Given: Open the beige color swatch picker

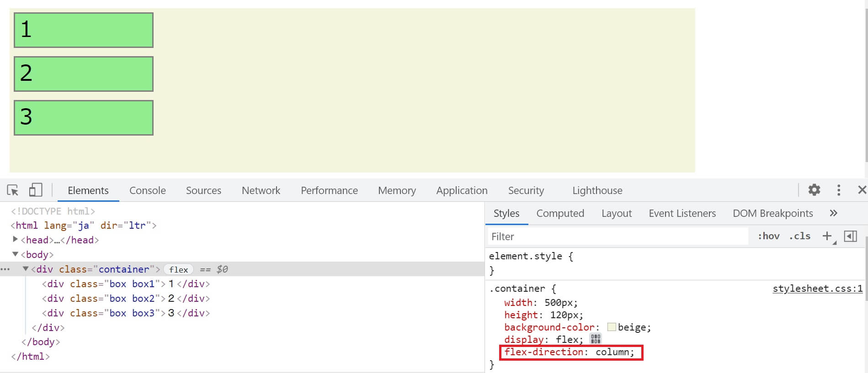Looking at the screenshot, I should pyautogui.click(x=612, y=327).
